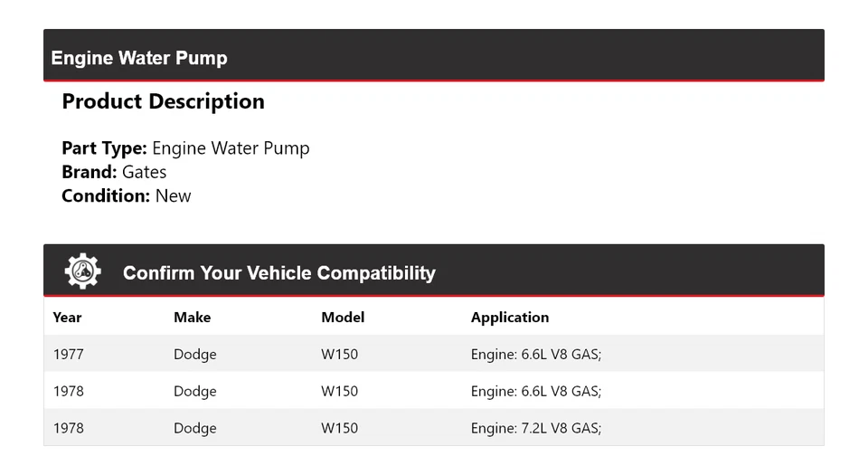The image size is (868, 475).
Task: Click the Year column header
Action: (x=67, y=318)
